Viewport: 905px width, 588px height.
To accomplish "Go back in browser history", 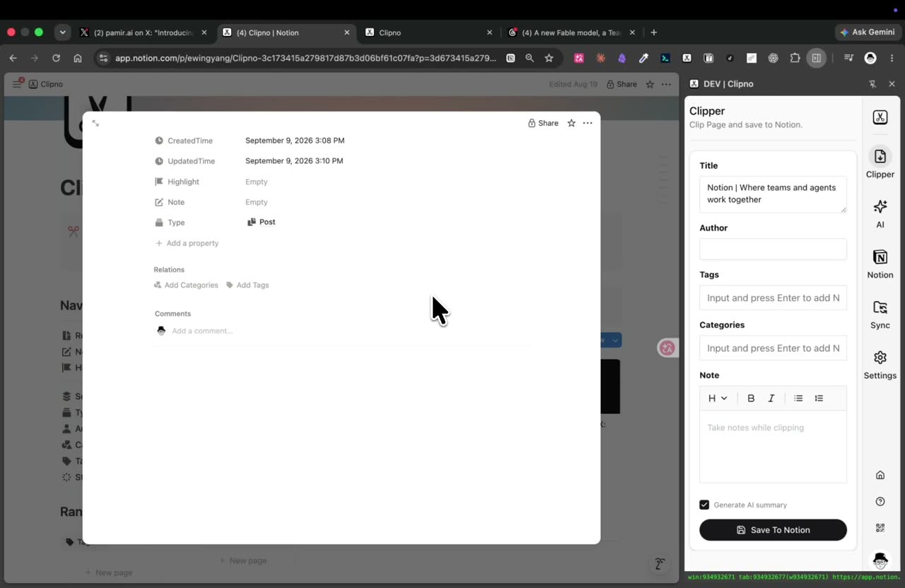I will pyautogui.click(x=13, y=58).
